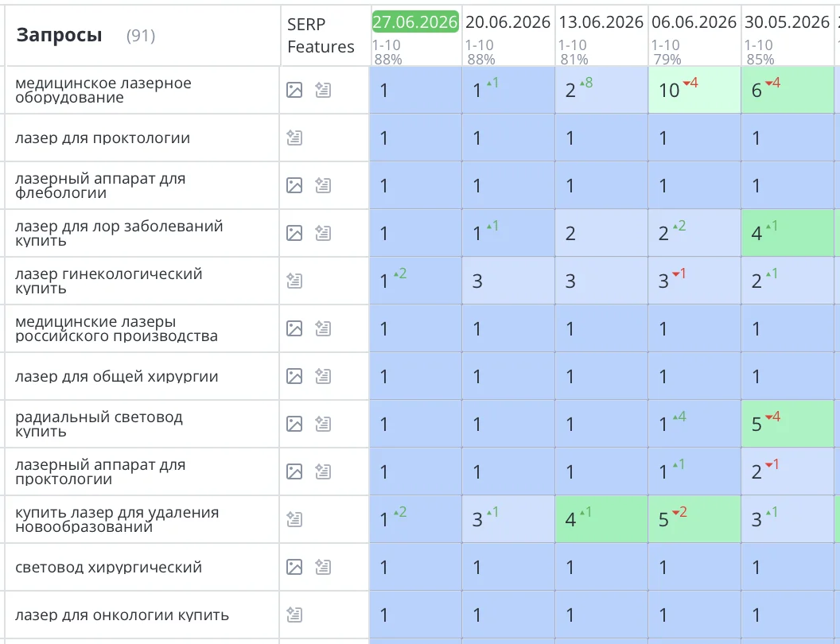This screenshot has width=840, height=644.
Task: Click image icon for медицинские лазеры российского производства
Action: pos(294,328)
